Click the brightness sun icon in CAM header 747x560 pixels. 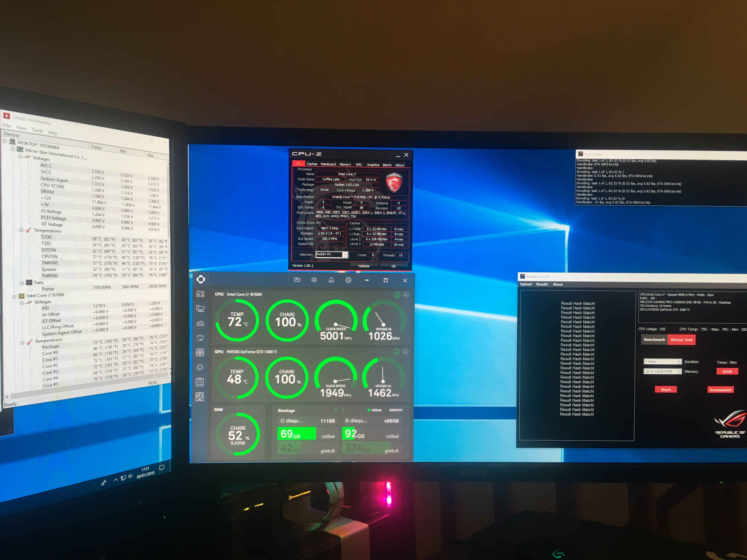pos(314,280)
